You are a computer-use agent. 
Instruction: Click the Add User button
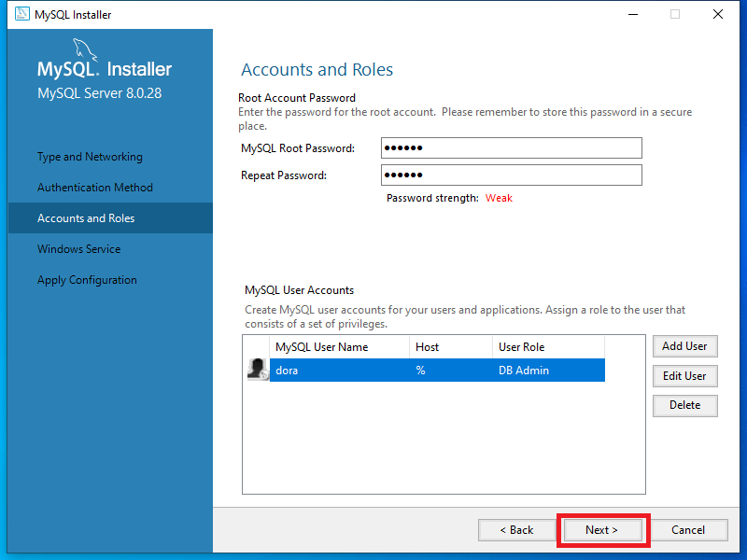pyautogui.click(x=684, y=346)
